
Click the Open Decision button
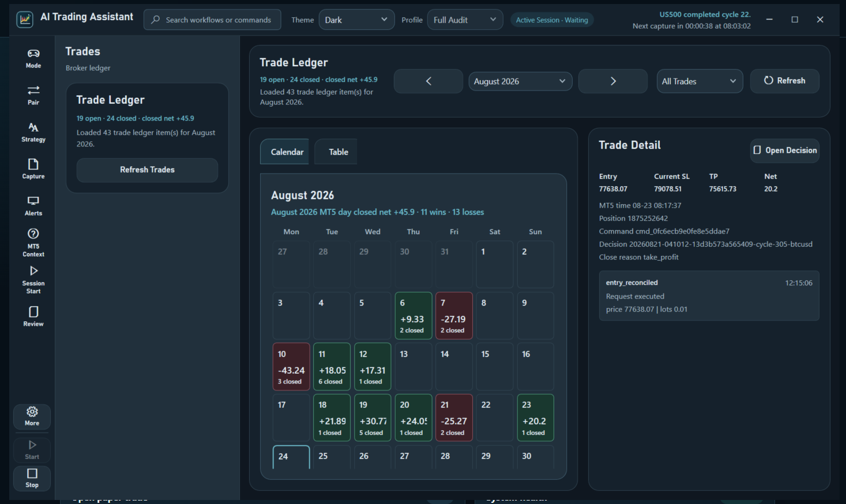[785, 151]
